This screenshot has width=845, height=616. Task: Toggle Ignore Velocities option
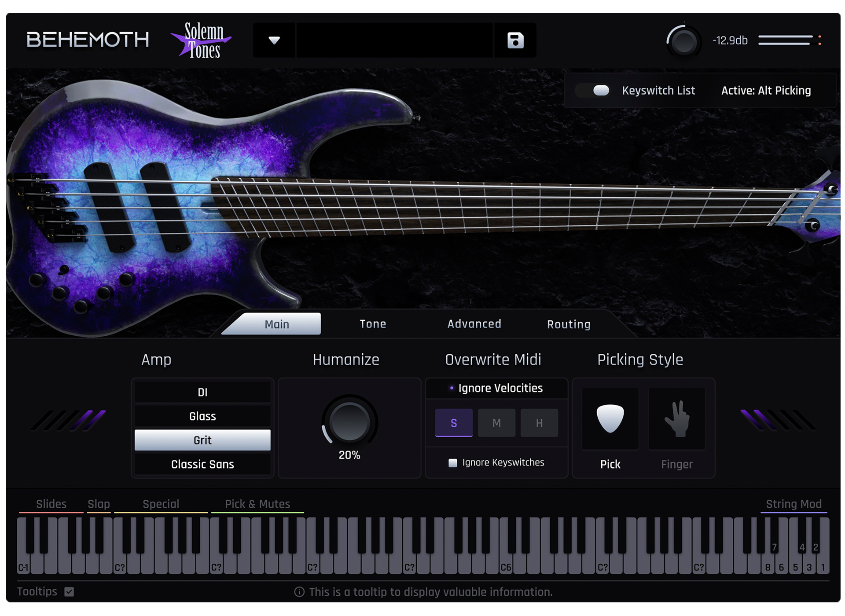496,388
